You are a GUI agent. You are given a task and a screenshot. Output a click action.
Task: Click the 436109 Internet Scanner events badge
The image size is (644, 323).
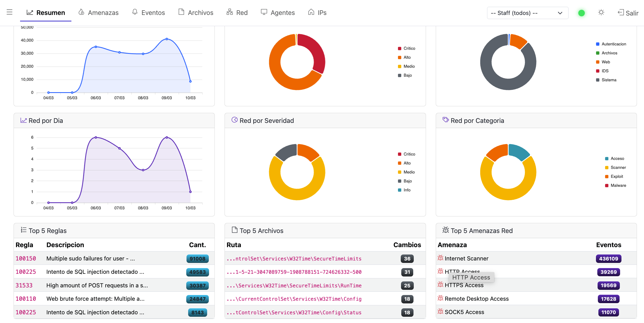point(608,259)
